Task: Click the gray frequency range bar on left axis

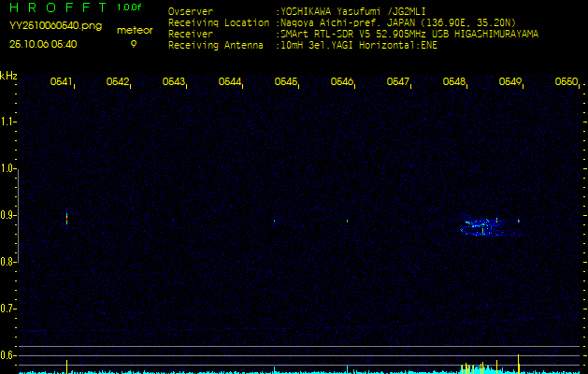Action: pos(19,215)
